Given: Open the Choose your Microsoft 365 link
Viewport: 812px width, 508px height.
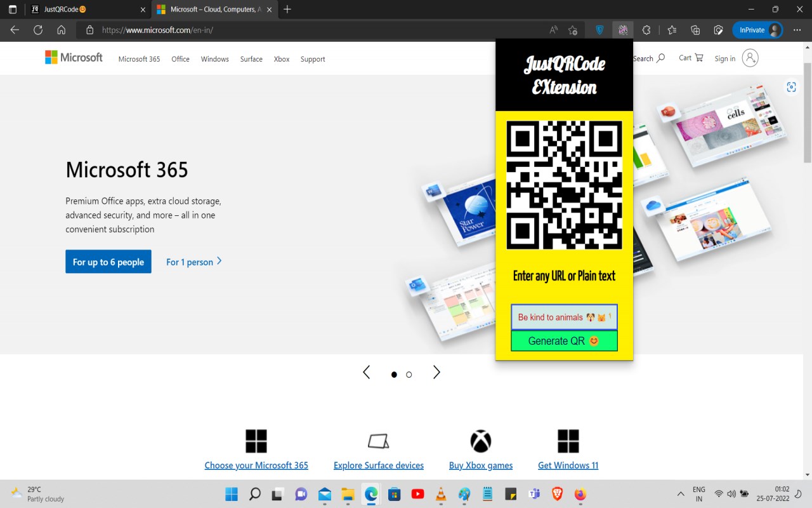Looking at the screenshot, I should (x=256, y=465).
